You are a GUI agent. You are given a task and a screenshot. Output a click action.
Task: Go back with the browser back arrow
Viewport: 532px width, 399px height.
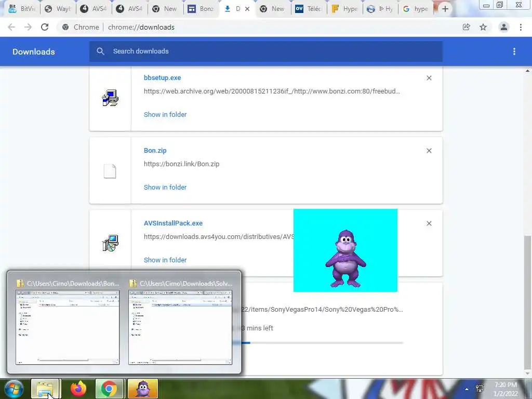point(11,27)
